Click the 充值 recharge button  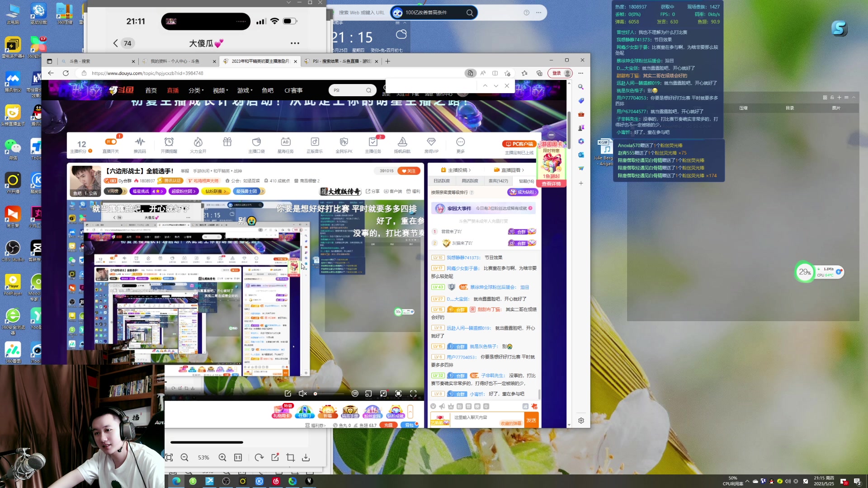[388, 425]
